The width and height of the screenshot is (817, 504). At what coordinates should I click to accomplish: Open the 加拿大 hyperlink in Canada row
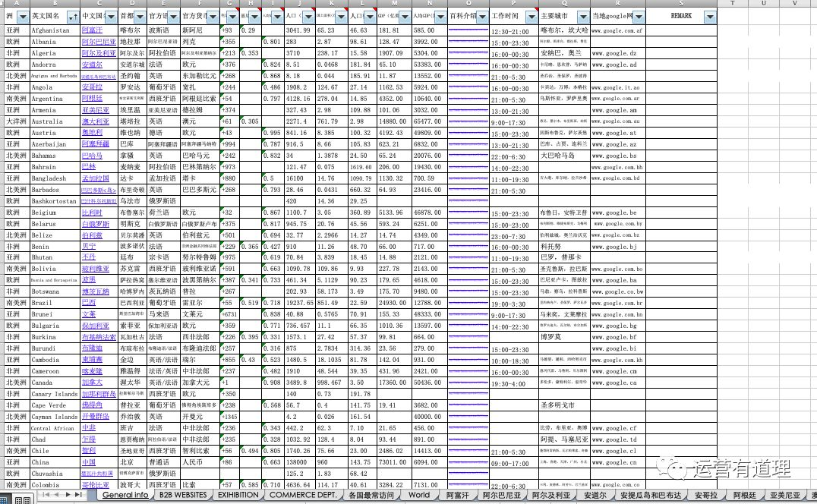92,383
